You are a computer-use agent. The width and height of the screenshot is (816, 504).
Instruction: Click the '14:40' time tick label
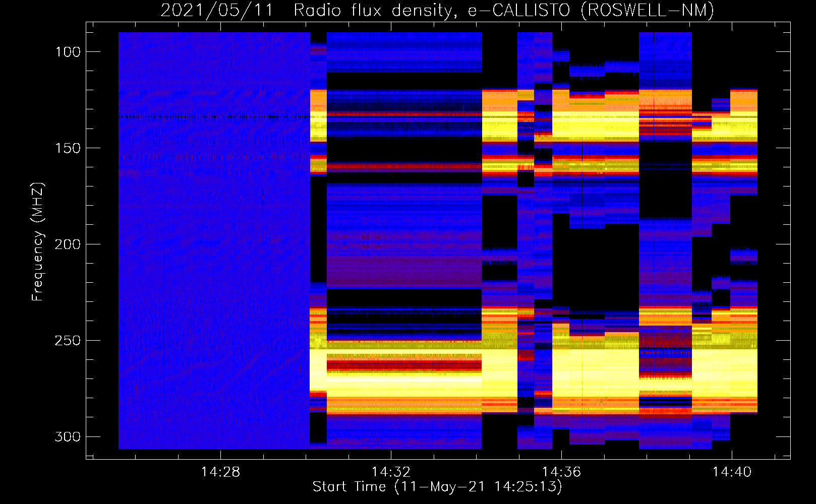[x=732, y=472]
